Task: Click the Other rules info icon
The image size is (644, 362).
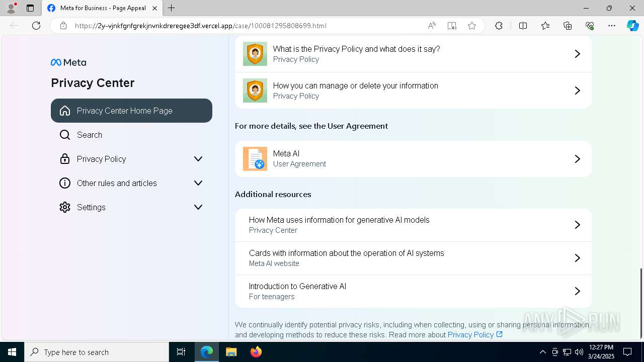Action: 65,183
